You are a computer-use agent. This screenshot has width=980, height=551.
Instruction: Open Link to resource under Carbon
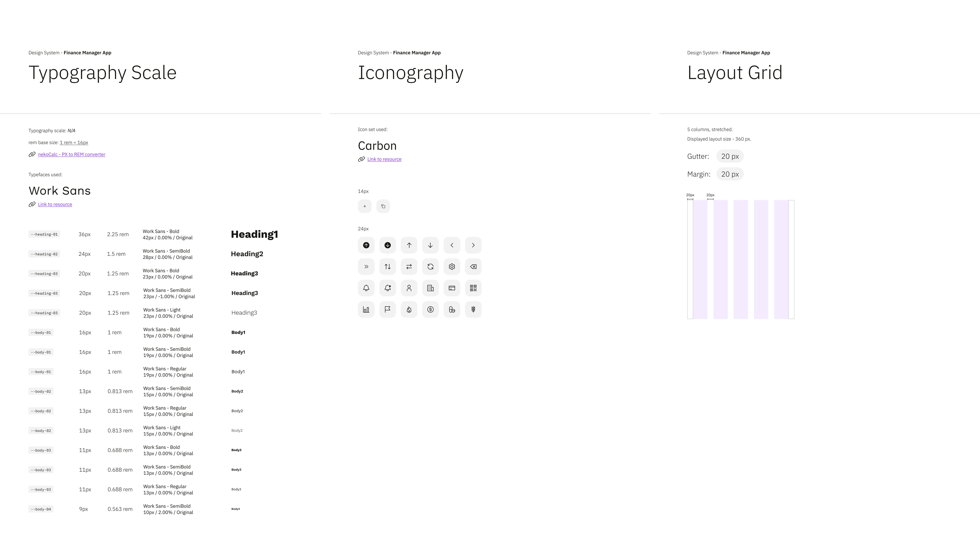pyautogui.click(x=384, y=159)
